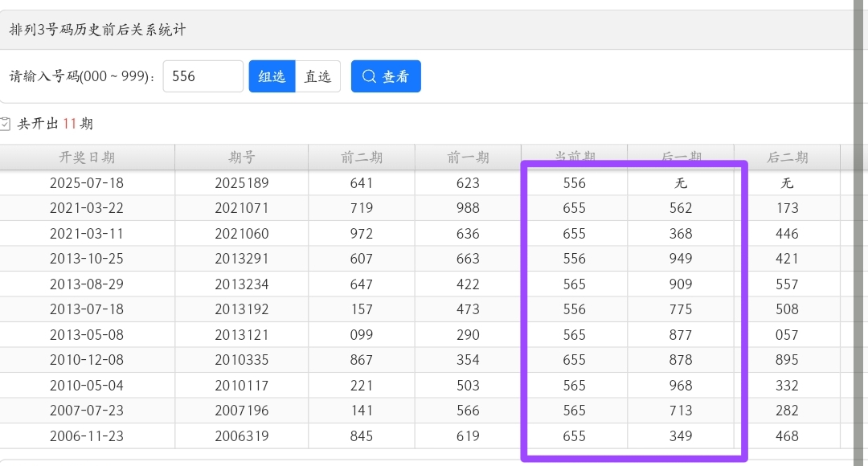This screenshot has height=466, width=868.
Task: Click value 845 in the 2006319 row
Action: point(362,436)
